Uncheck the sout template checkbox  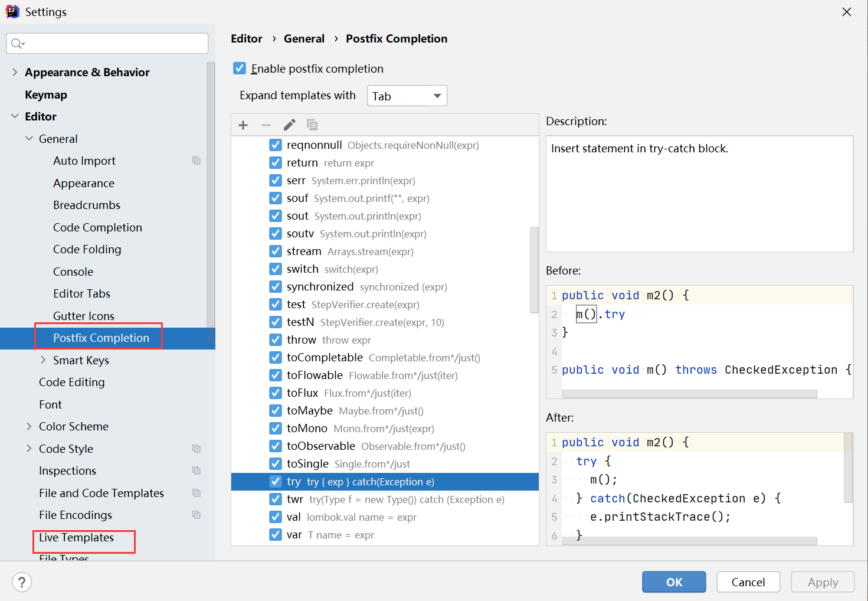276,216
